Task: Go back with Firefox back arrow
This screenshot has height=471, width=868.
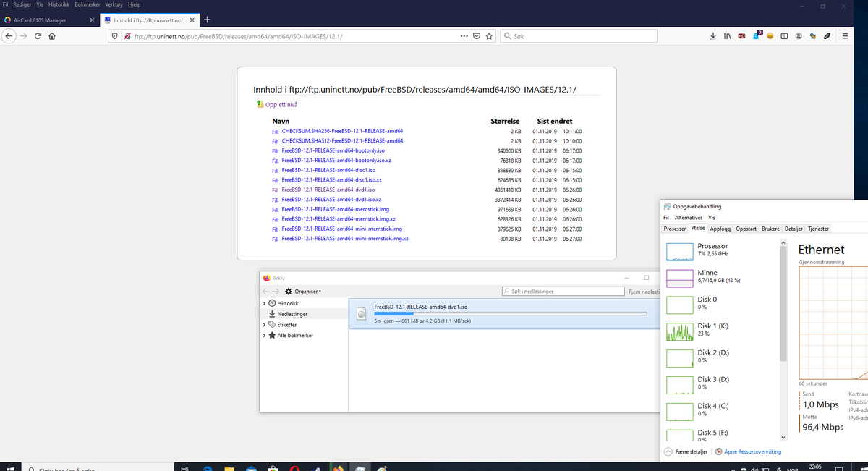Action: (x=9, y=35)
